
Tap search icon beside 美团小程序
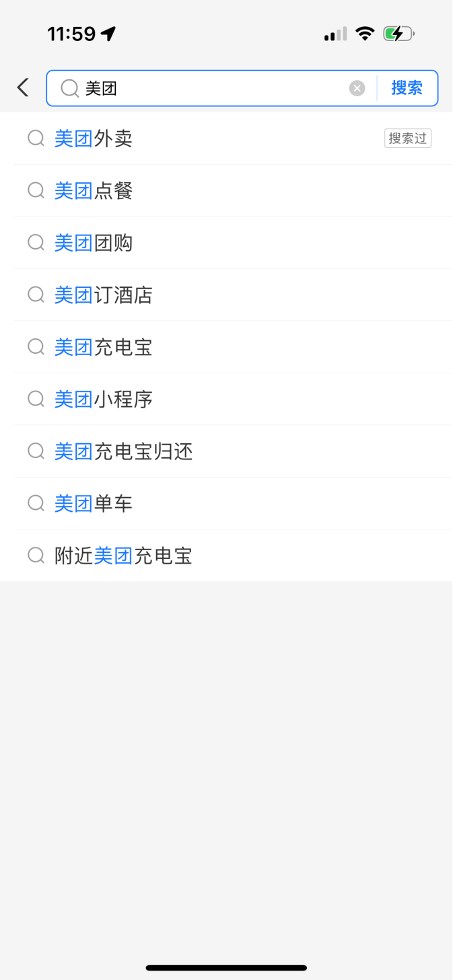point(36,400)
